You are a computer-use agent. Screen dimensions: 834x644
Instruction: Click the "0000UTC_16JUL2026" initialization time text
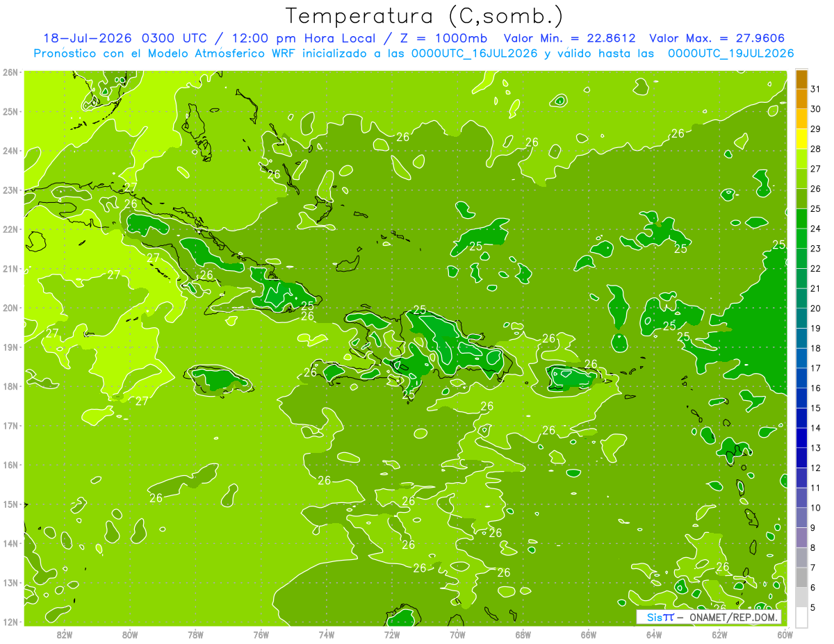click(474, 53)
